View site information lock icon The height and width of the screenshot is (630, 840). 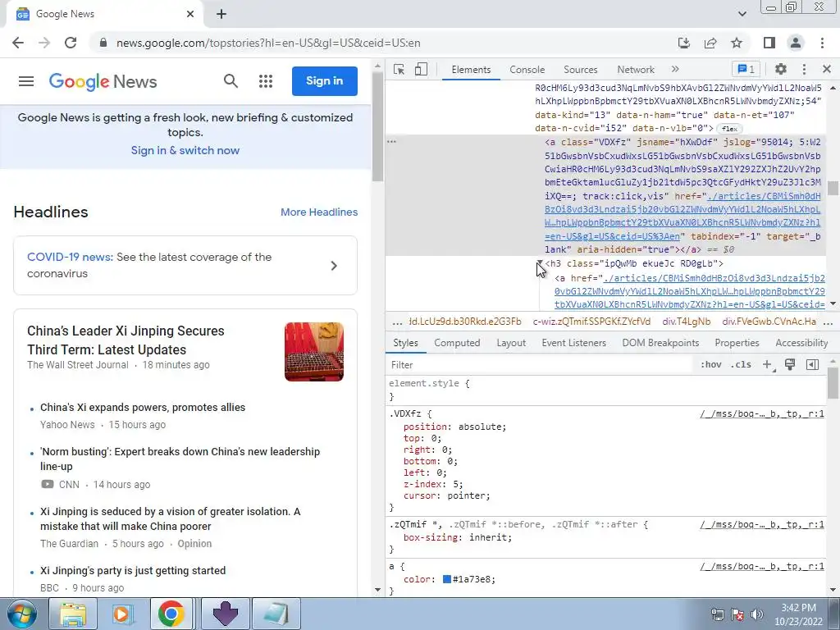103,43
